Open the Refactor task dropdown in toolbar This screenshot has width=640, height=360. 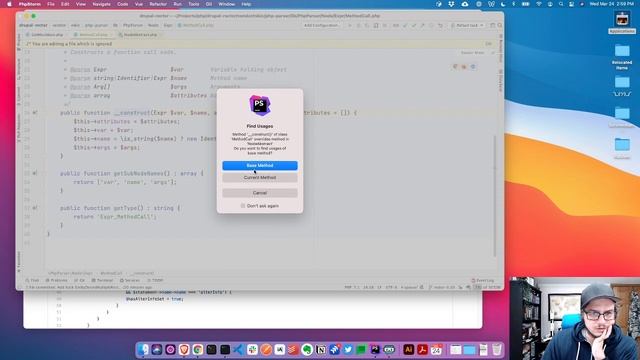point(468,25)
